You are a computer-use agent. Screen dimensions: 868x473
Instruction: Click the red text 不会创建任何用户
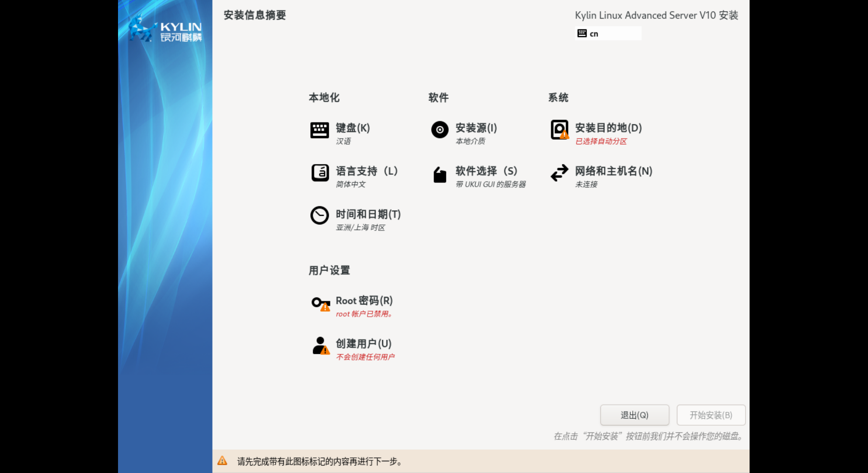point(365,357)
